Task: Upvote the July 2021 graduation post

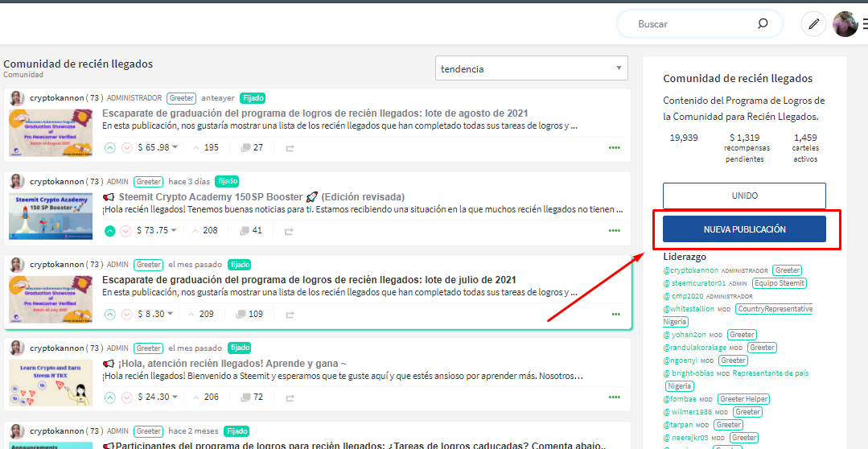Action: point(110,315)
